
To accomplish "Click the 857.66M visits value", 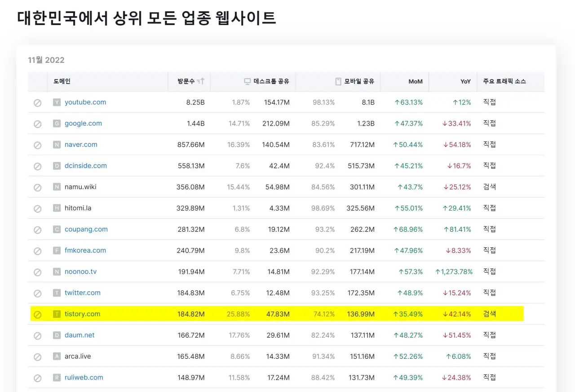I will (191, 144).
